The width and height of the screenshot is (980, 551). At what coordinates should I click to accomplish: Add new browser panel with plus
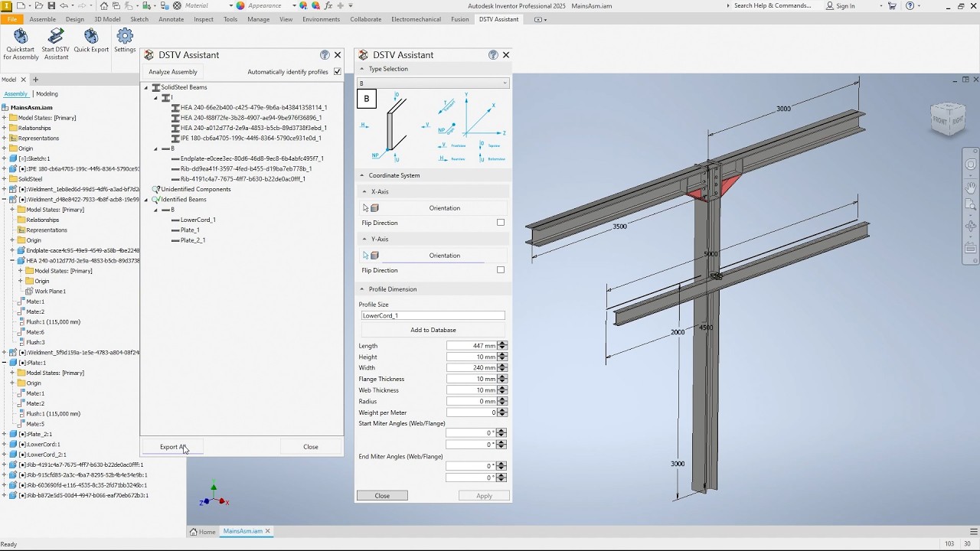point(35,80)
